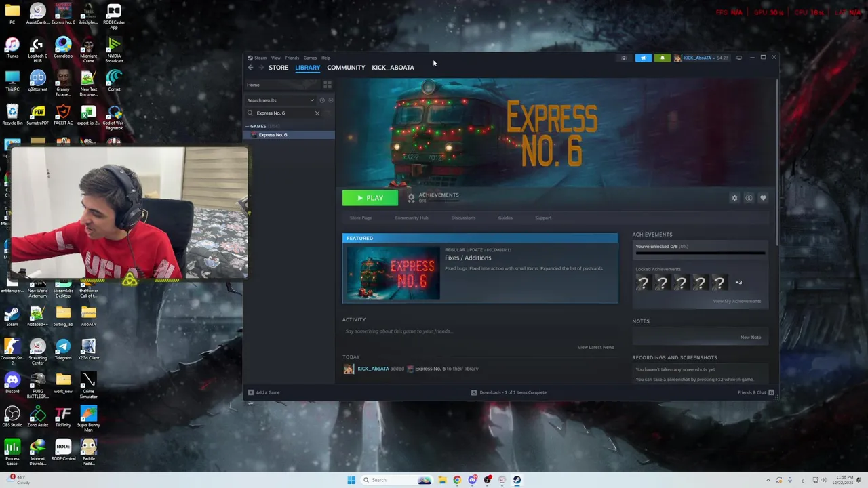The image size is (868, 488).
Task: Open the KICK_ABOATA profile tab
Action: pos(393,68)
